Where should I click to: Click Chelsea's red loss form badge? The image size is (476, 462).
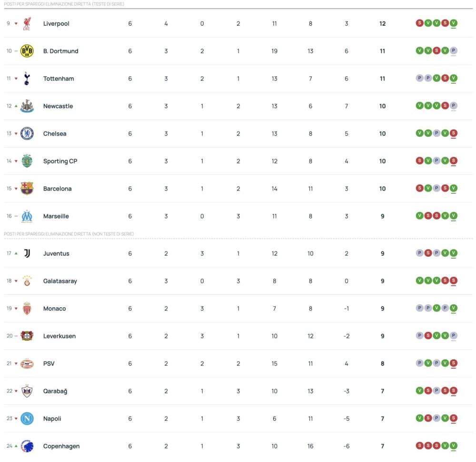[x=454, y=133]
